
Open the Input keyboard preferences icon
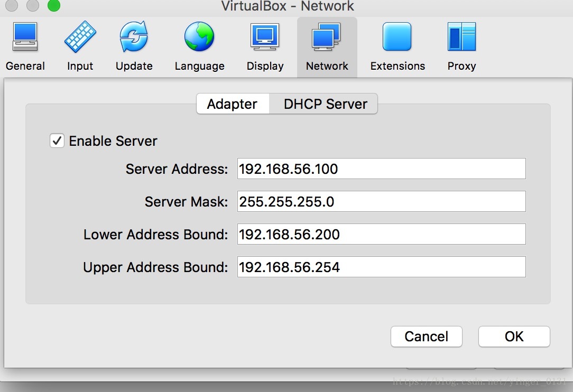(80, 36)
